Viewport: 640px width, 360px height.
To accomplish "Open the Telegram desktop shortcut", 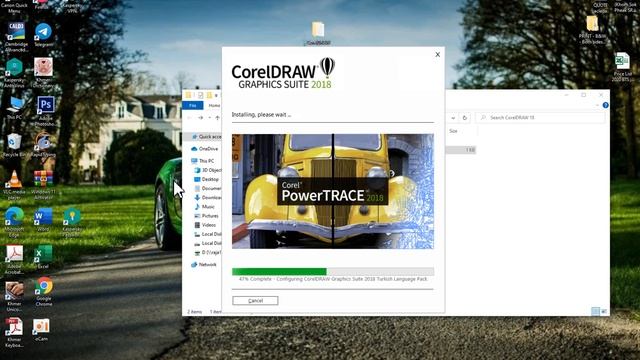I will 43,35.
